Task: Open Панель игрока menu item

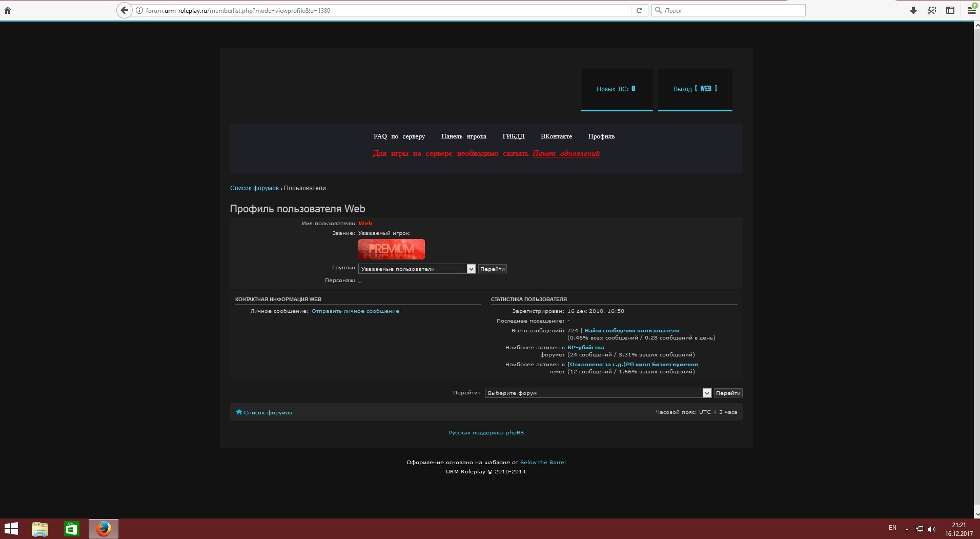Action: coord(464,136)
